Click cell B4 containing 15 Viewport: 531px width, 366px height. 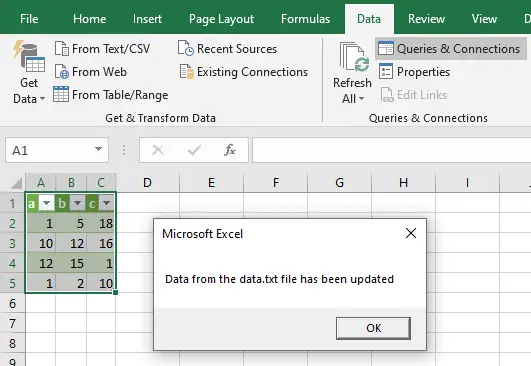(x=71, y=263)
